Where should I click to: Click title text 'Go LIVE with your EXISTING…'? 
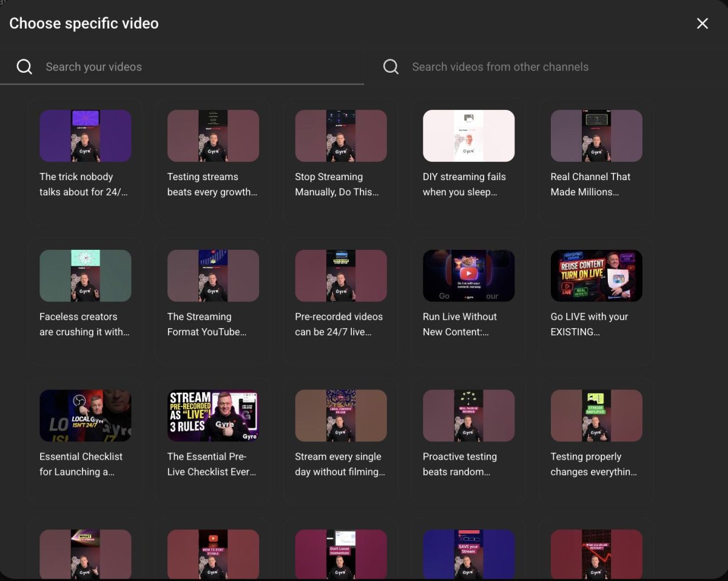pyautogui.click(x=590, y=324)
